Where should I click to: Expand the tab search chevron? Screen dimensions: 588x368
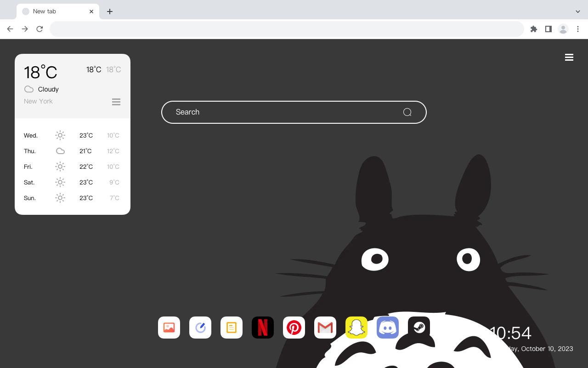coord(578,11)
